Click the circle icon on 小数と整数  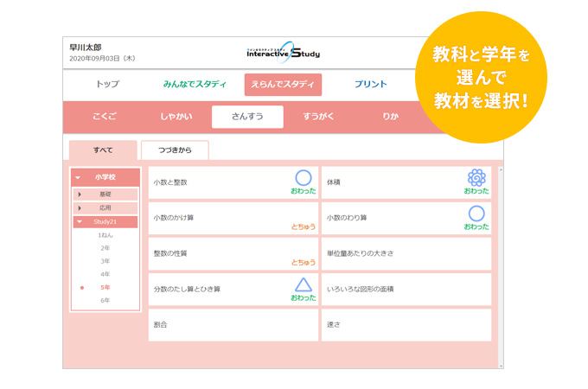(303, 177)
